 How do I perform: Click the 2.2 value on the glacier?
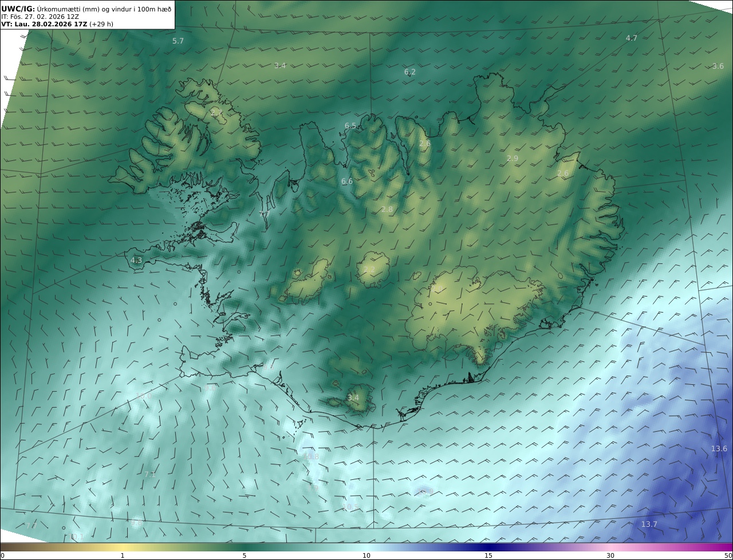(369, 270)
